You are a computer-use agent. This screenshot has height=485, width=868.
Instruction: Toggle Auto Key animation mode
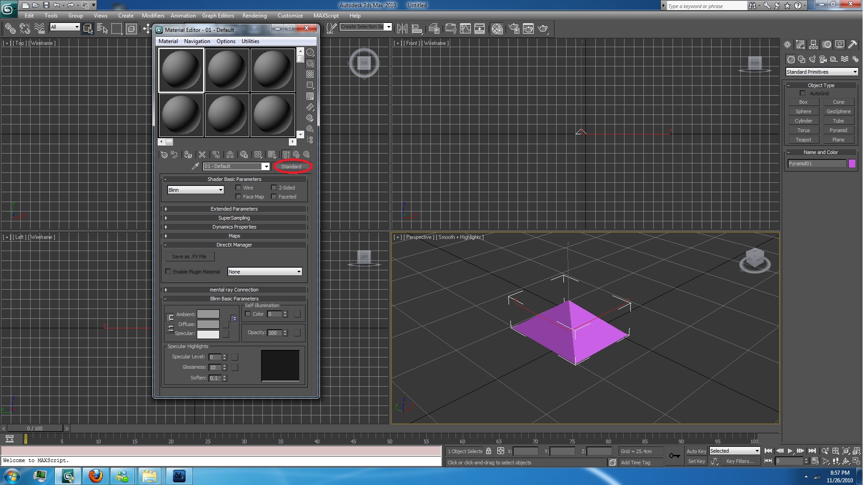tap(696, 451)
